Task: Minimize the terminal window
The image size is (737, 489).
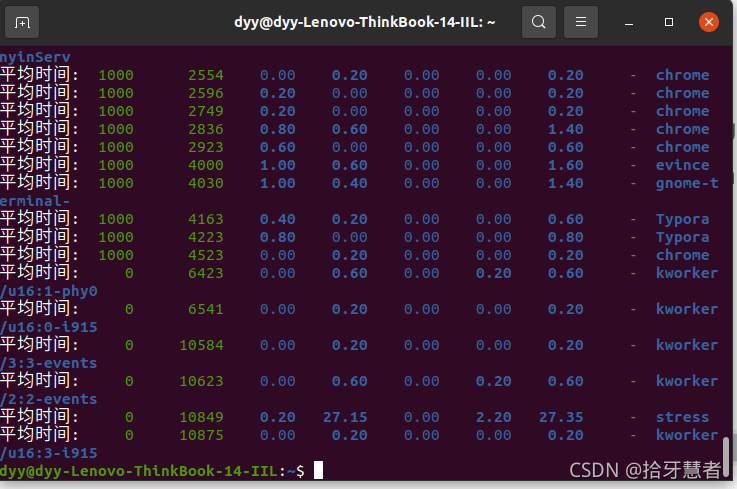Action: coord(629,22)
